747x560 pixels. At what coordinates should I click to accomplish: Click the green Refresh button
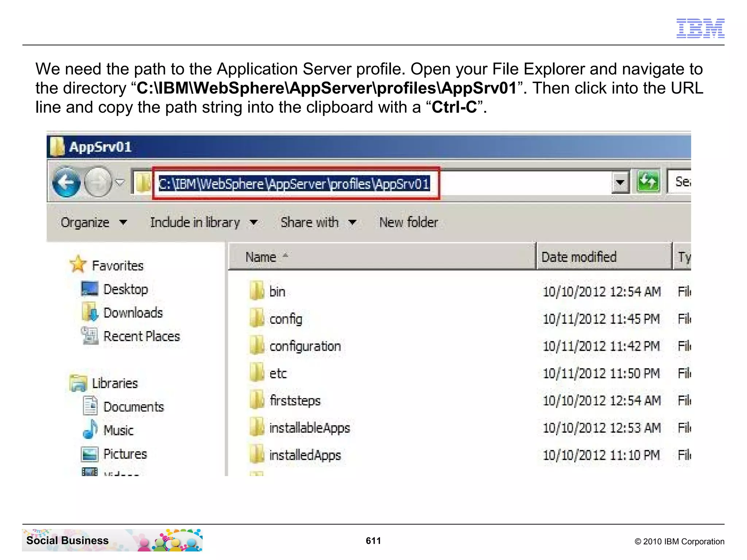648,181
